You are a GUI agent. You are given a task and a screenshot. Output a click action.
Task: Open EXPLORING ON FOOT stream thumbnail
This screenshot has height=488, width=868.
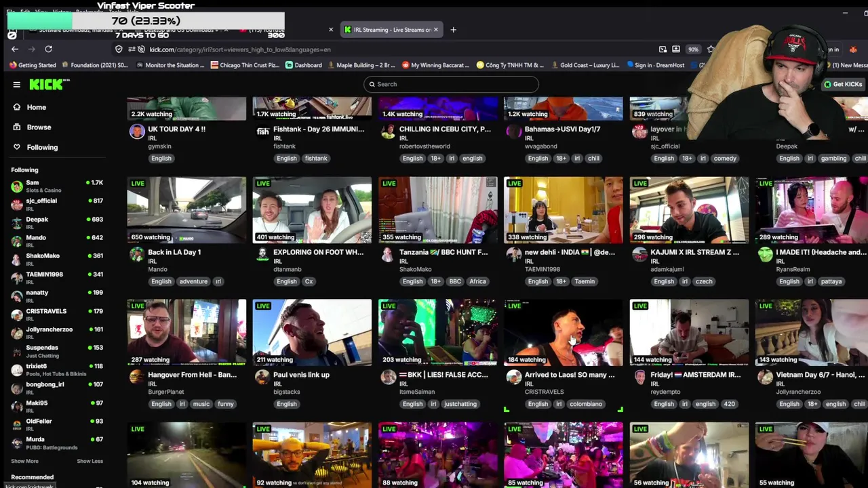[x=312, y=209]
